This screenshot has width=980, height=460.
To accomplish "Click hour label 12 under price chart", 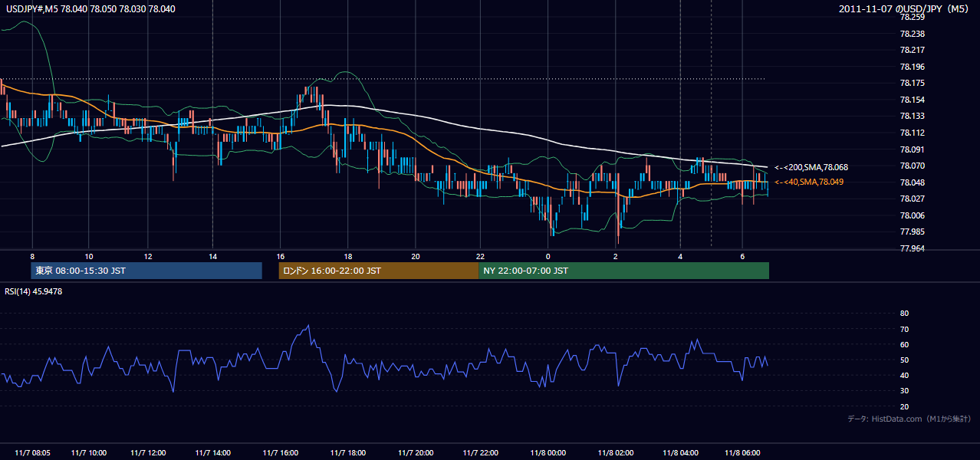I will 149,256.
